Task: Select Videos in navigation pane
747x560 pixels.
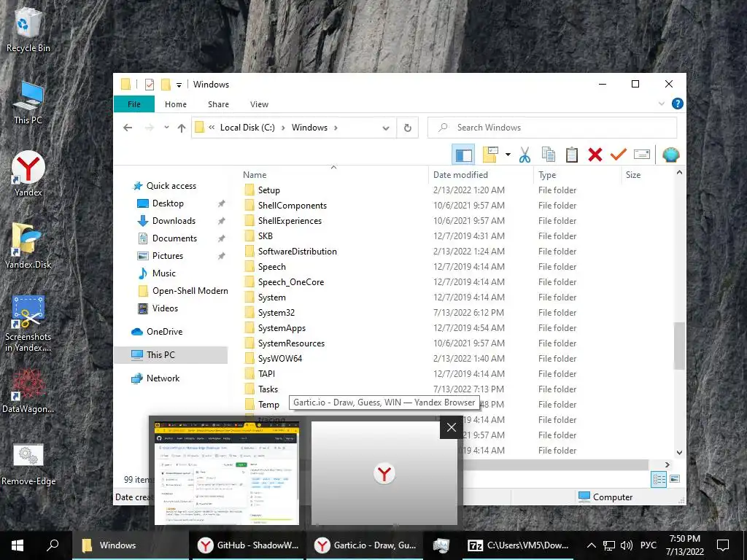Action: click(165, 308)
